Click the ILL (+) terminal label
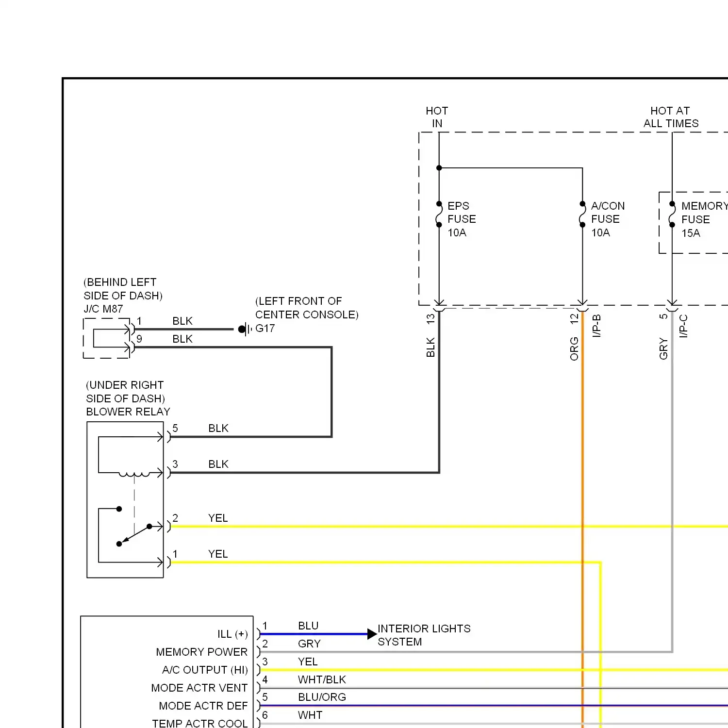The width and height of the screenshot is (728, 728). click(232, 634)
